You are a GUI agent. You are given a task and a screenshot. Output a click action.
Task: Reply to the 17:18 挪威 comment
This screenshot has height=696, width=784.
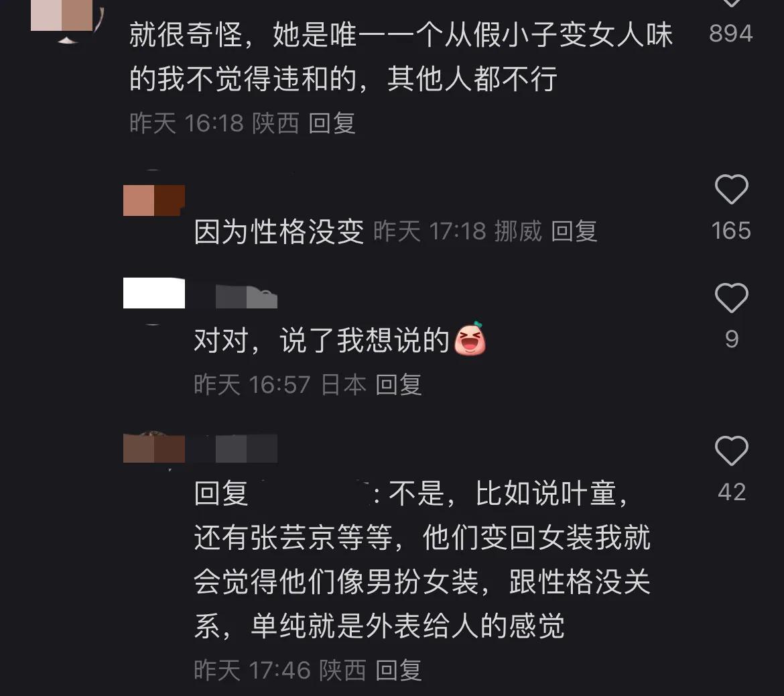click(x=574, y=231)
